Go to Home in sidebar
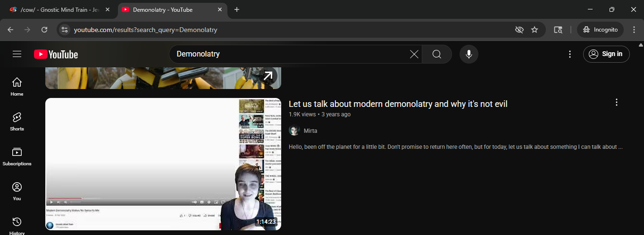The width and height of the screenshot is (644, 235). click(17, 87)
